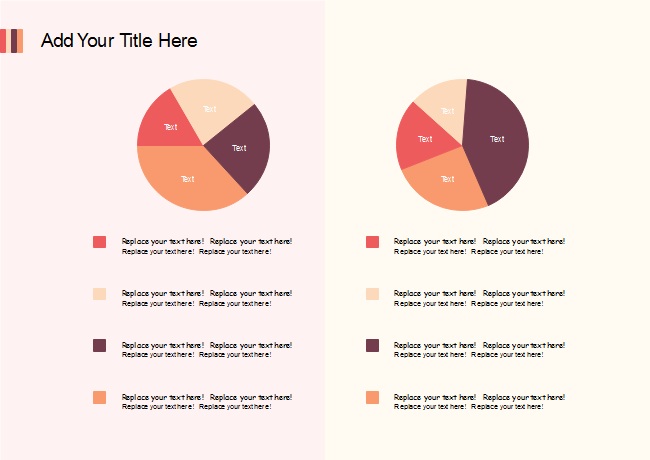Pick the maroon legend swatch in right column
The height and width of the screenshot is (460, 650).
(x=372, y=345)
